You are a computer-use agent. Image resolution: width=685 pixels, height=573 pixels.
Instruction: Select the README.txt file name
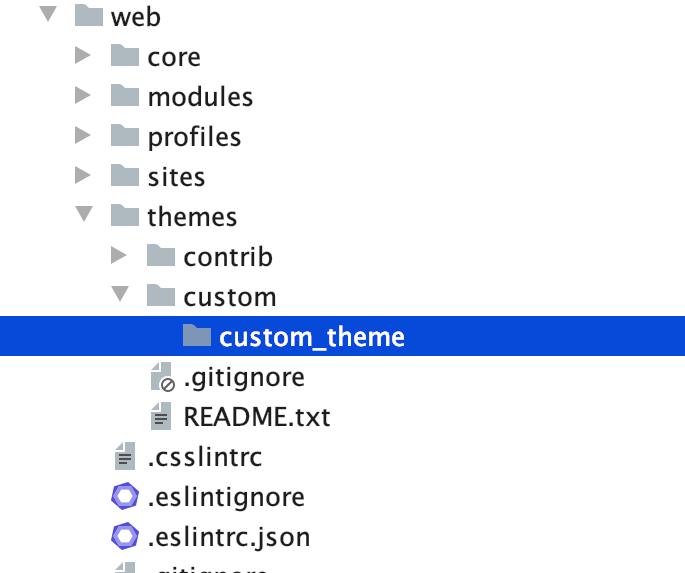(x=256, y=417)
